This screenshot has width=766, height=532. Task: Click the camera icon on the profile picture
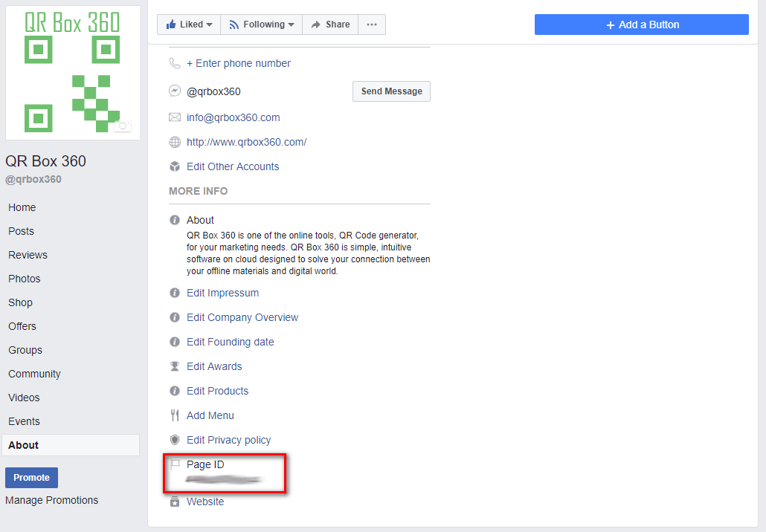point(123,126)
